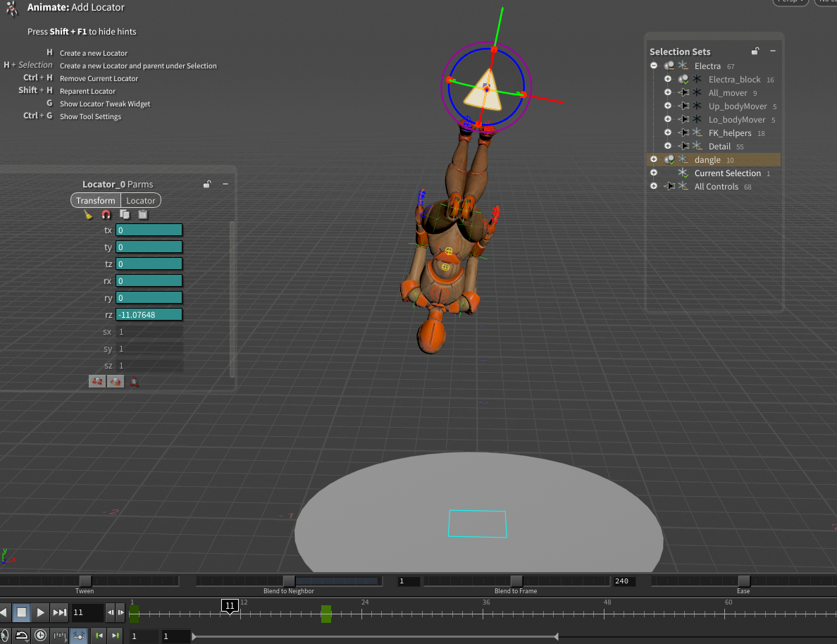Toggle the real-time clock icon

[41, 636]
